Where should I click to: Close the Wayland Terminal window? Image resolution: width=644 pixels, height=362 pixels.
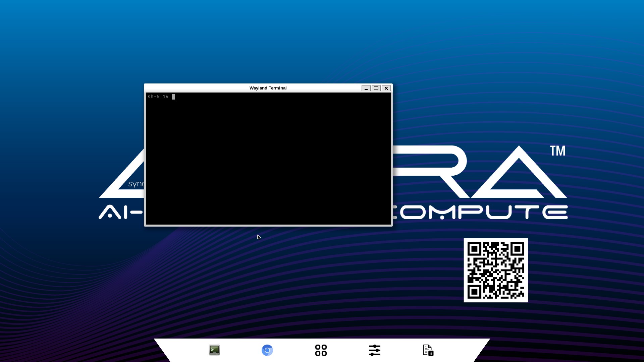click(x=386, y=88)
